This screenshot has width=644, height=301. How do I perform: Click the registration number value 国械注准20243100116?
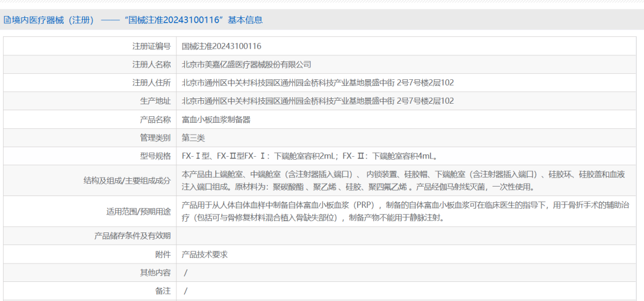coord(221,46)
